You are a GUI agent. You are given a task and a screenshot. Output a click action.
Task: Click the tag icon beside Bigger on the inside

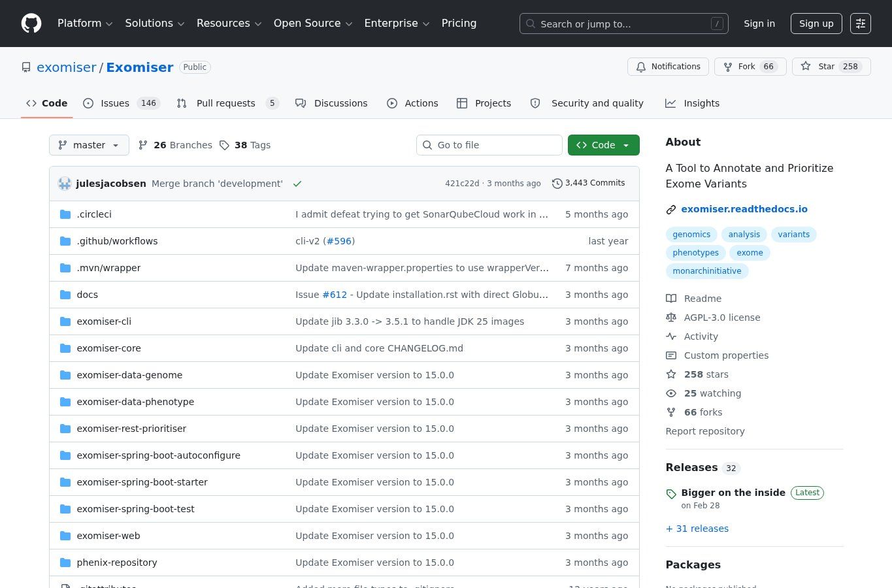click(x=671, y=494)
